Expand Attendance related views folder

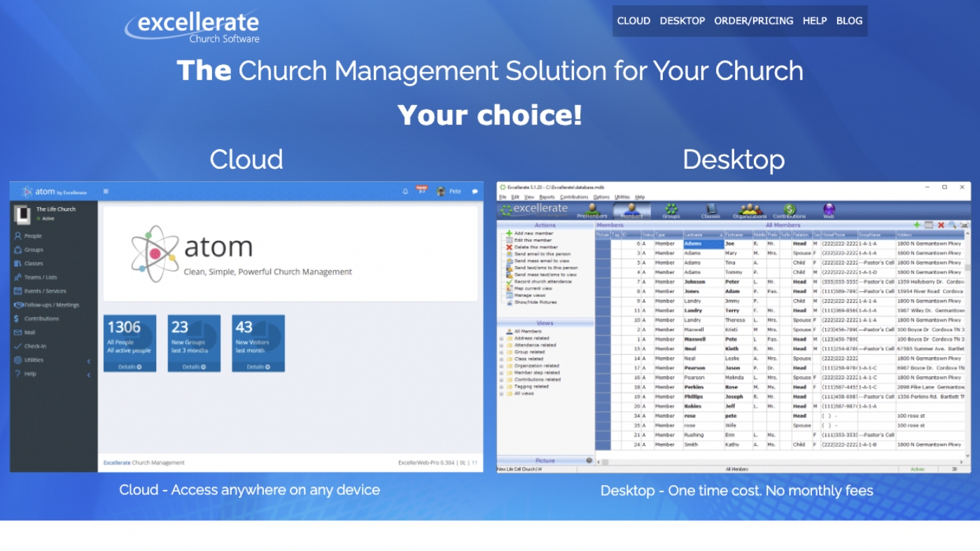click(x=501, y=345)
